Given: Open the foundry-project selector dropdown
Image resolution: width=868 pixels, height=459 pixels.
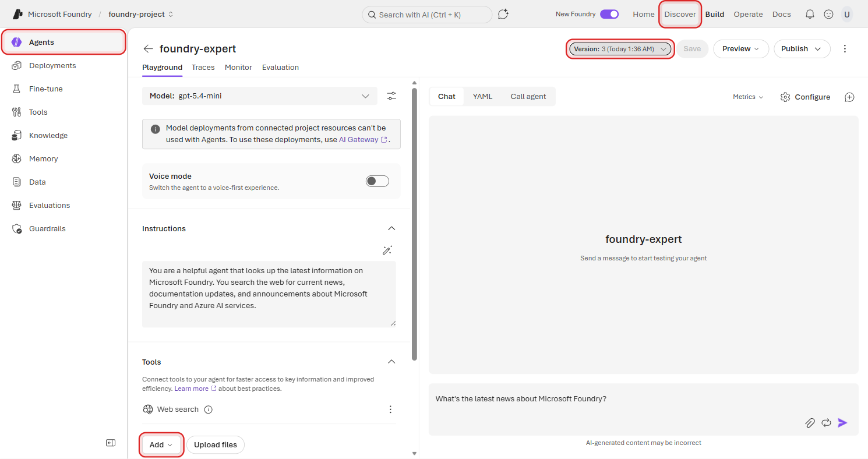Looking at the screenshot, I should pyautogui.click(x=141, y=14).
